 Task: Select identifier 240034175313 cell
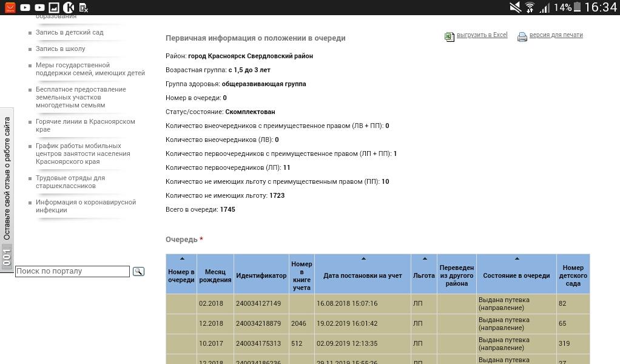click(x=261, y=343)
